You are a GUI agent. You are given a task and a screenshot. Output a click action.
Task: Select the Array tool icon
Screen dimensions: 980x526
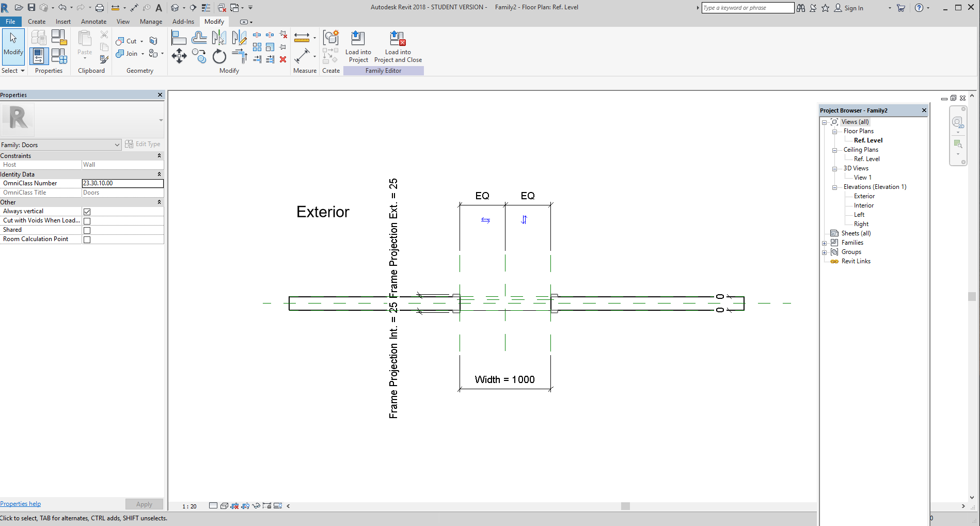pyautogui.click(x=257, y=47)
